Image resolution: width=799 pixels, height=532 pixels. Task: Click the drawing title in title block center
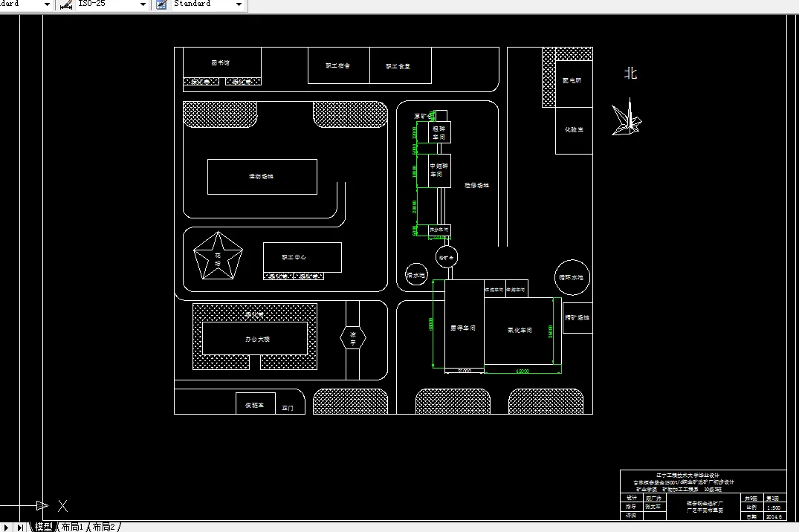coord(705,507)
